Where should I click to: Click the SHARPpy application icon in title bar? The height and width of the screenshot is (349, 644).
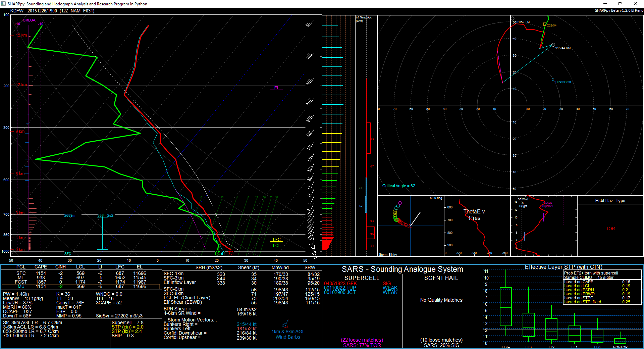pos(3,4)
